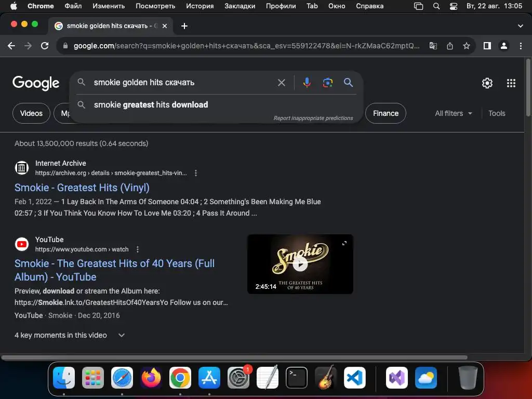The width and height of the screenshot is (532, 399).
Task: Open the App Store from Dock
Action: [209, 378]
